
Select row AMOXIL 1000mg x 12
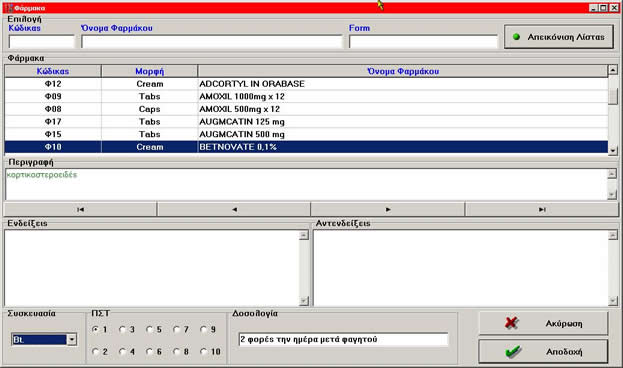coord(306,97)
